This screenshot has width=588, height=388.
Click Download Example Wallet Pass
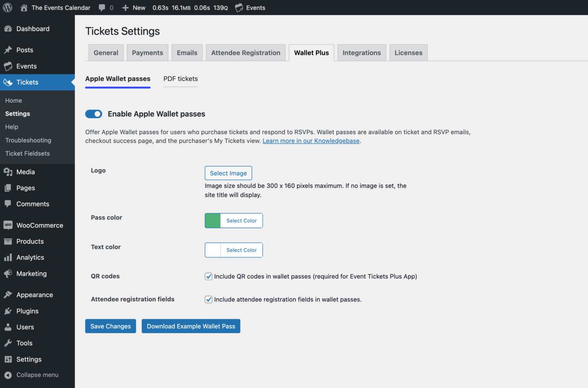(x=191, y=326)
